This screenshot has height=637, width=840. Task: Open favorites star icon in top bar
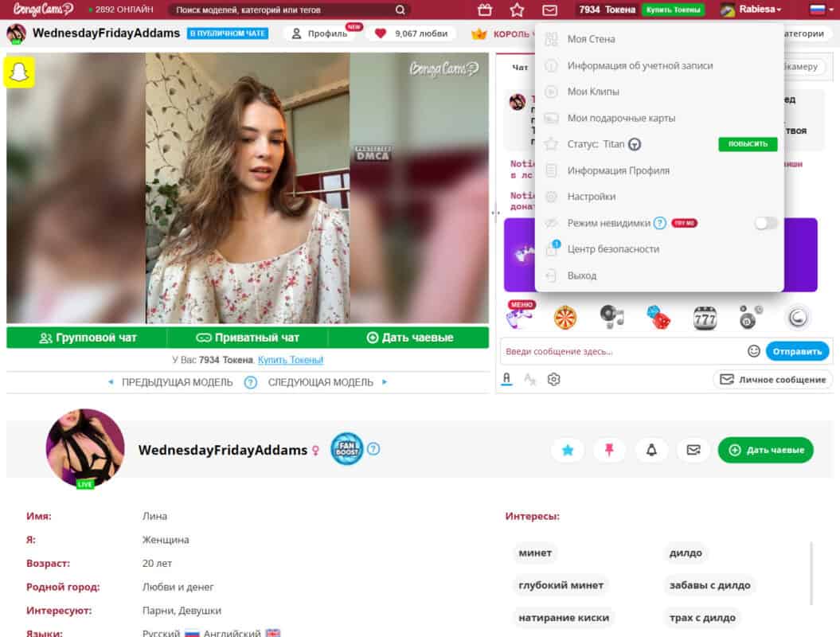(x=517, y=10)
